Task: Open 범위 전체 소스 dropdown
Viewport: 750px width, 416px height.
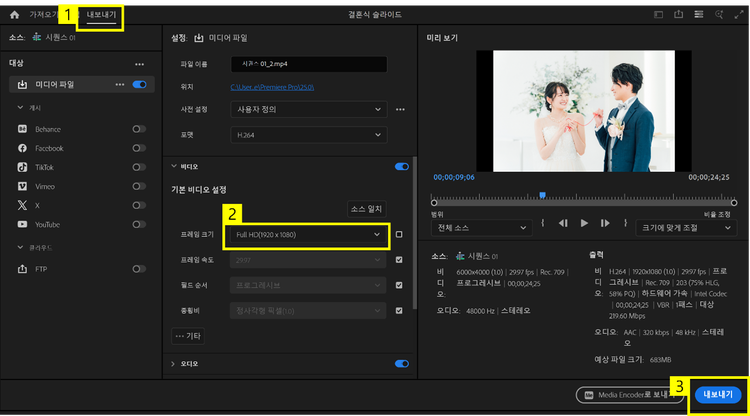Action: pos(481,228)
